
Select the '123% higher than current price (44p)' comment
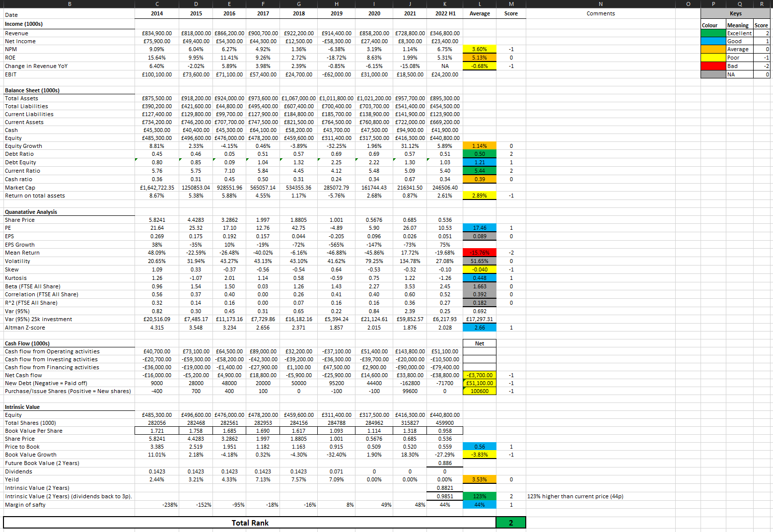coord(575,496)
